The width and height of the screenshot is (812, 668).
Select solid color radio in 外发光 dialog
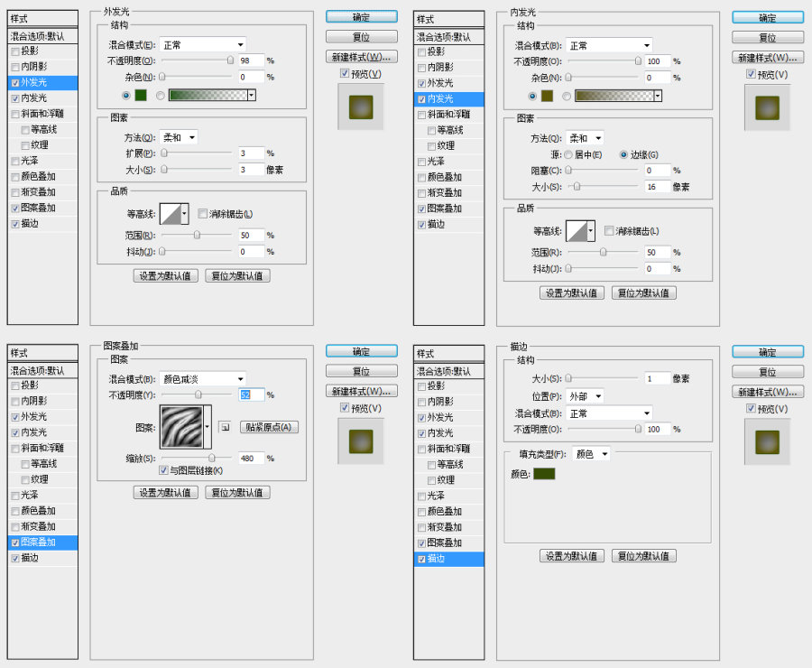[x=125, y=96]
